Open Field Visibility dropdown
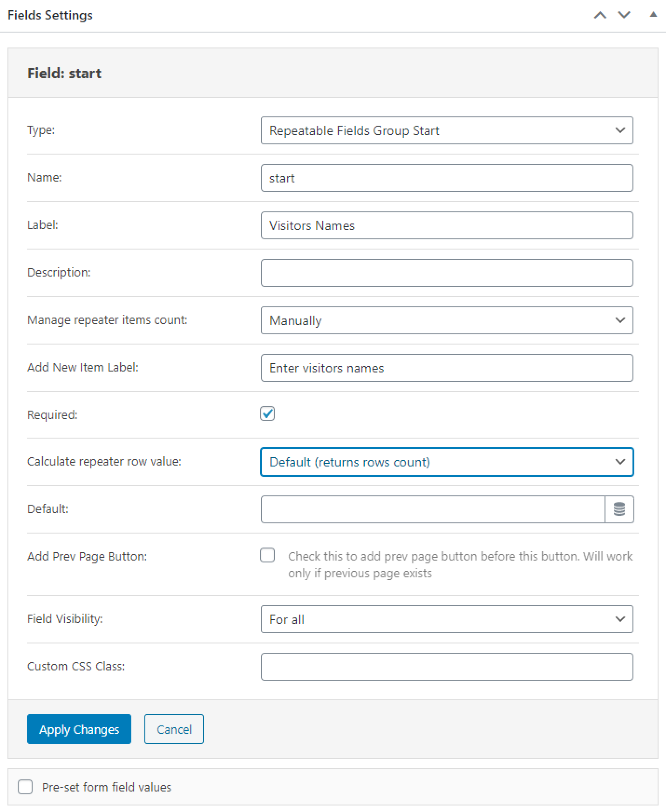The width and height of the screenshot is (666, 812). point(447,619)
